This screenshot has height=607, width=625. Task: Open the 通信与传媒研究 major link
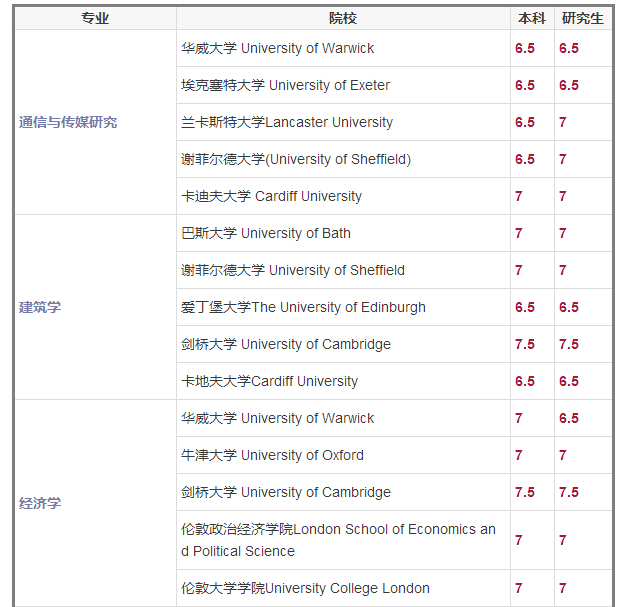pyautogui.click(x=68, y=122)
